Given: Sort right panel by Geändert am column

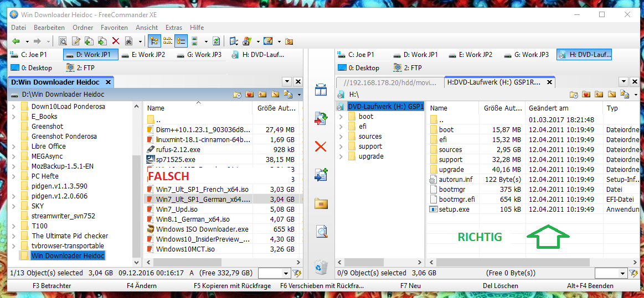Looking at the screenshot, I should [x=564, y=108].
